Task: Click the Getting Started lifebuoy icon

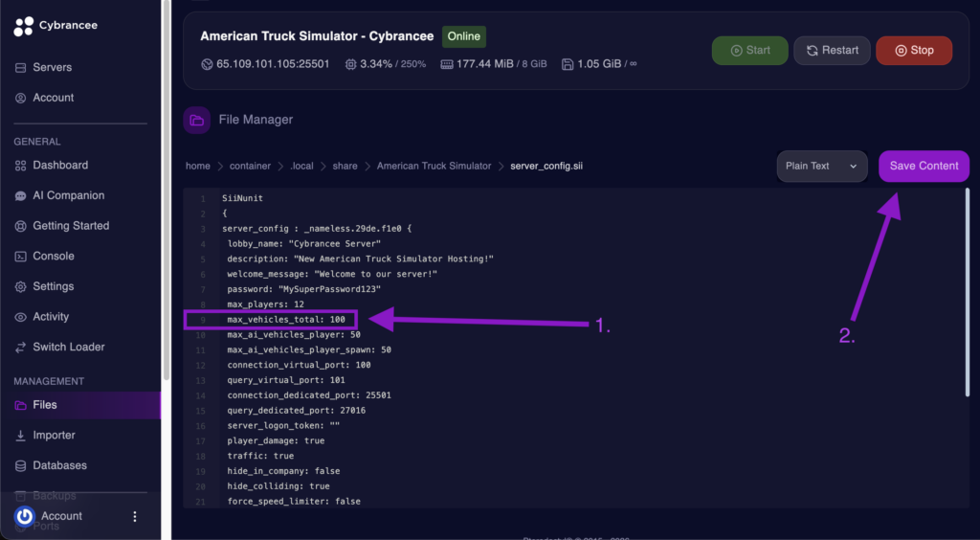Action: click(21, 226)
